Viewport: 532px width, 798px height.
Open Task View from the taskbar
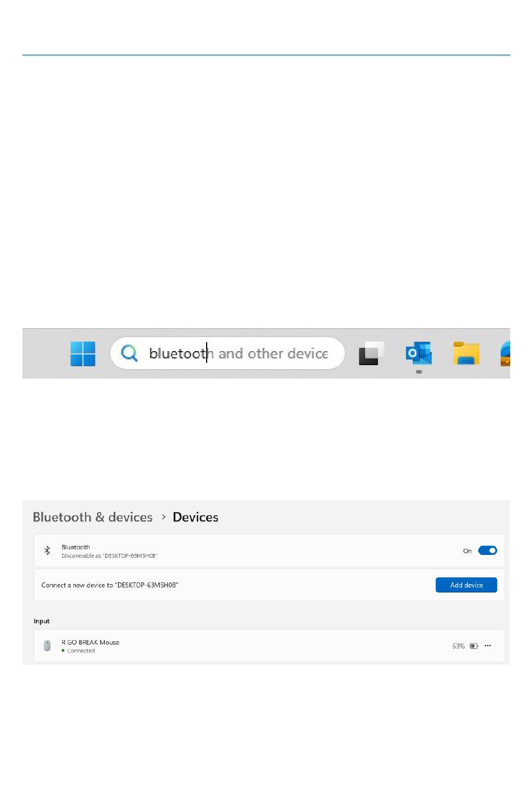tap(371, 353)
